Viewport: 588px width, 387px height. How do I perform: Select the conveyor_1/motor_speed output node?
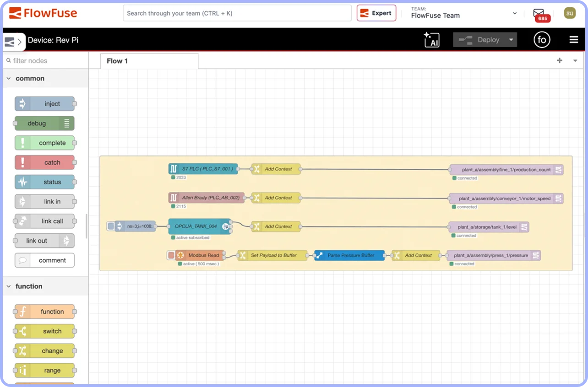coord(506,199)
